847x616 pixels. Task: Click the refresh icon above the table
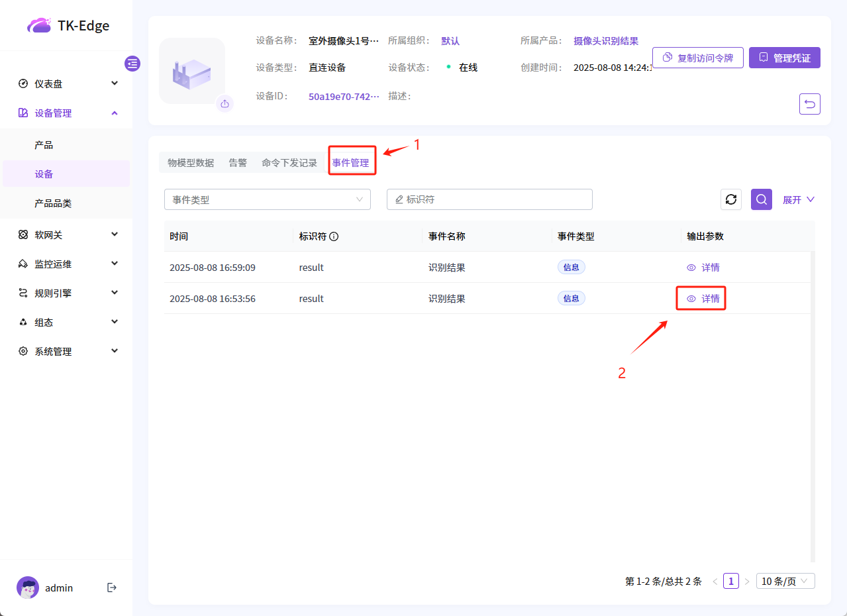[x=731, y=199]
